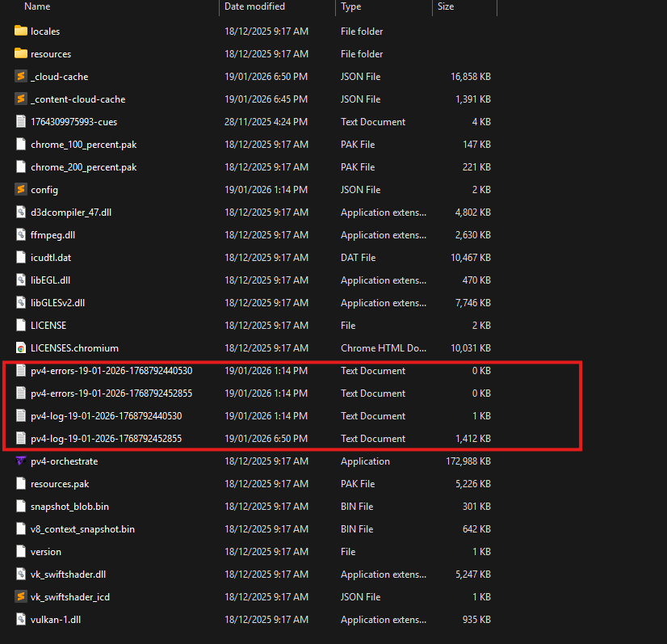This screenshot has height=644, width=667.
Task: Click the 28/11/2025 4:24 PM date
Action: pyautogui.click(x=266, y=122)
